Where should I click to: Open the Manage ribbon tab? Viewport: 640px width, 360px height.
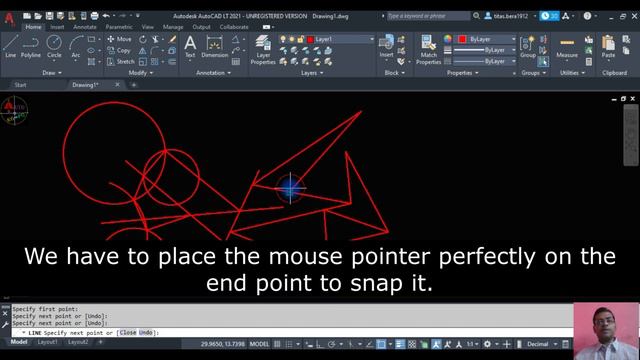[x=173, y=27]
